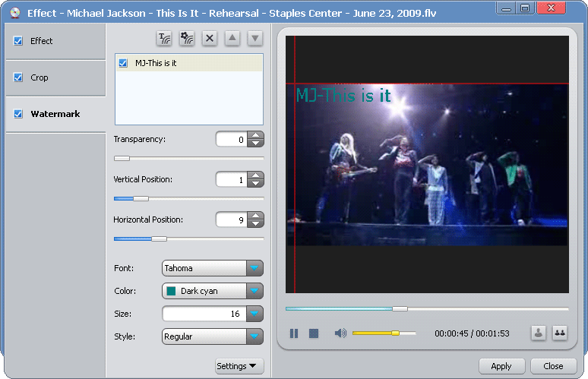
Task: Click the Transparency input field
Action: (x=232, y=140)
